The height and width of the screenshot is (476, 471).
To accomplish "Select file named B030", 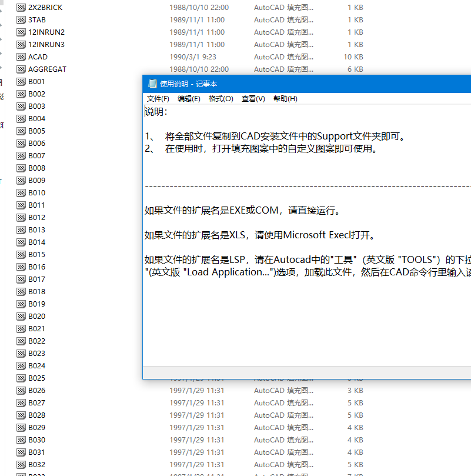I will [36, 440].
